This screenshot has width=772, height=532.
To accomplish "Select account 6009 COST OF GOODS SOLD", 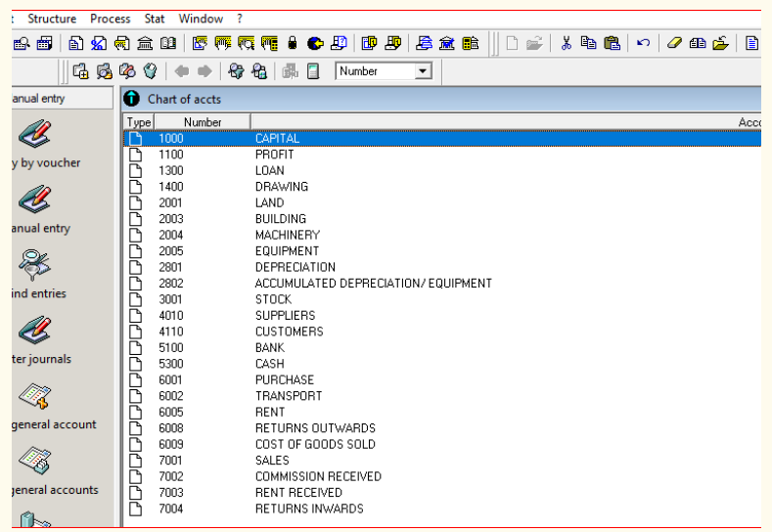I will point(441,444).
